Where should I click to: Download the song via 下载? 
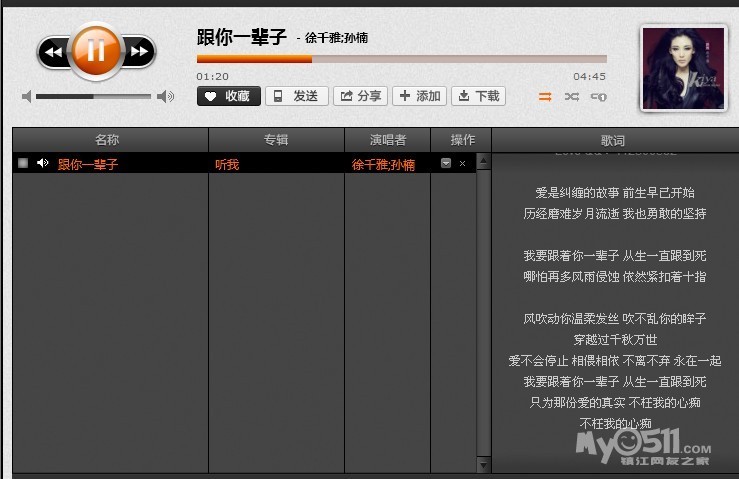[478, 96]
